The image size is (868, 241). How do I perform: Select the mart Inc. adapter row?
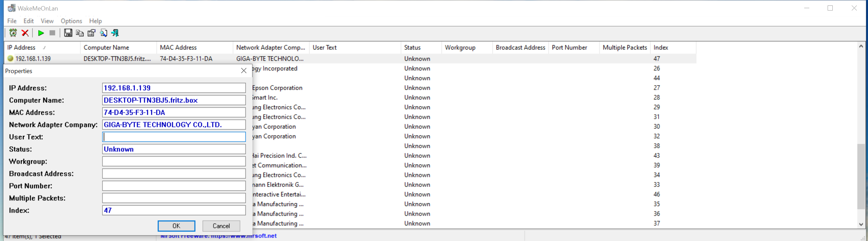coord(474,97)
